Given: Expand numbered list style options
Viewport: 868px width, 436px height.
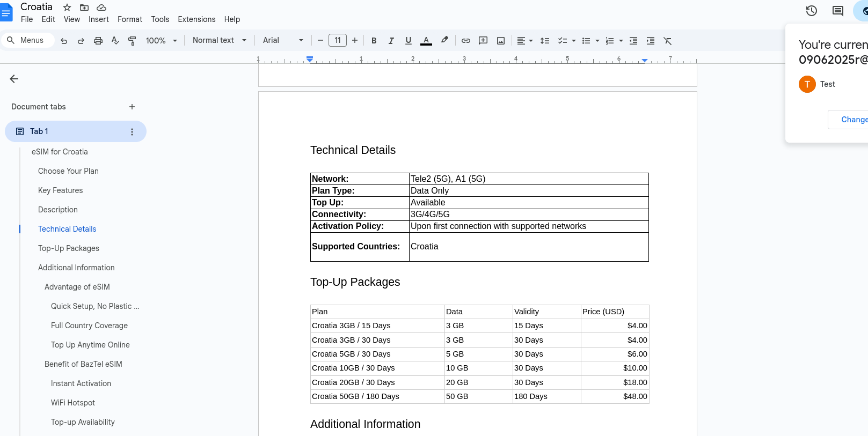Looking at the screenshot, I should click(x=621, y=41).
